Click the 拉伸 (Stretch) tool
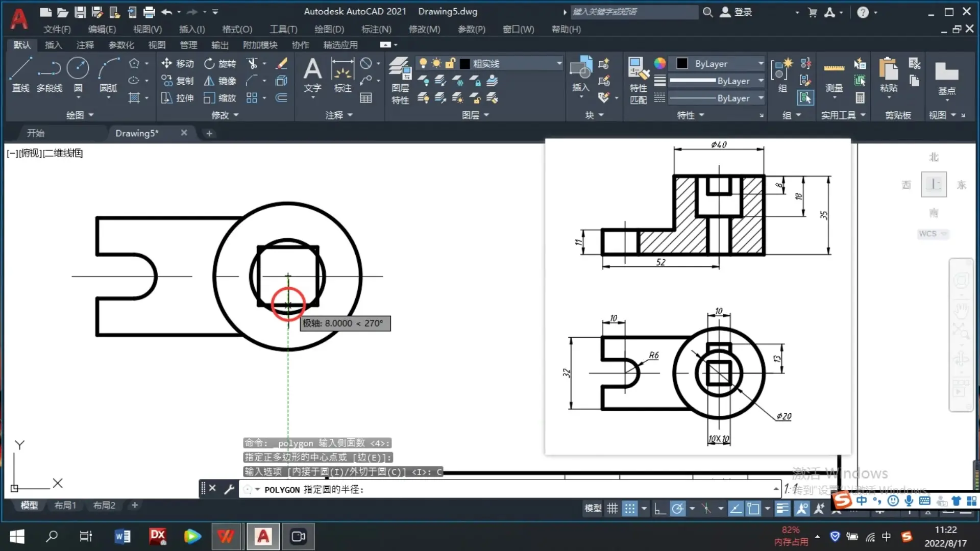980x551 pixels. click(178, 98)
